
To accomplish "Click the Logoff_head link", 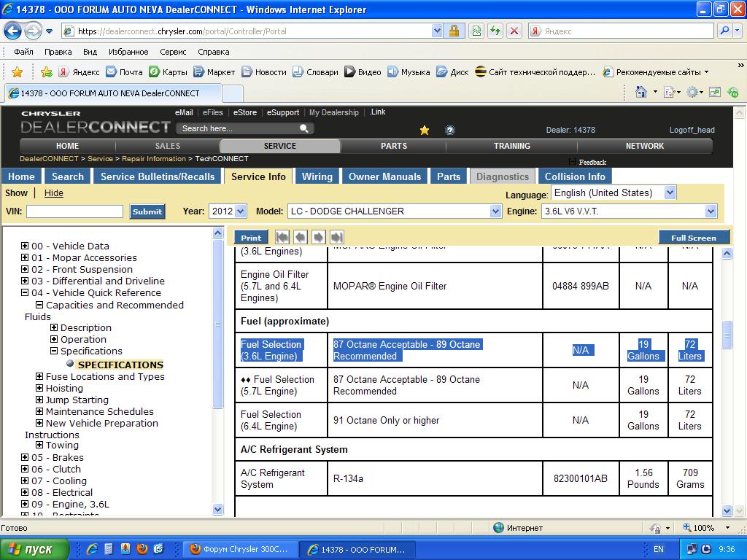I will 692,130.
